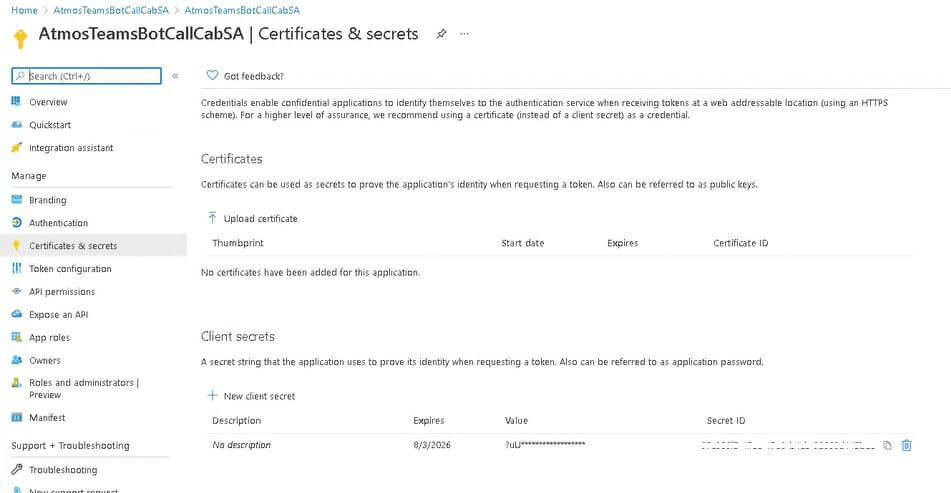Open the Authentication page
Viewport: 951px width, 493px height.
[x=58, y=223]
